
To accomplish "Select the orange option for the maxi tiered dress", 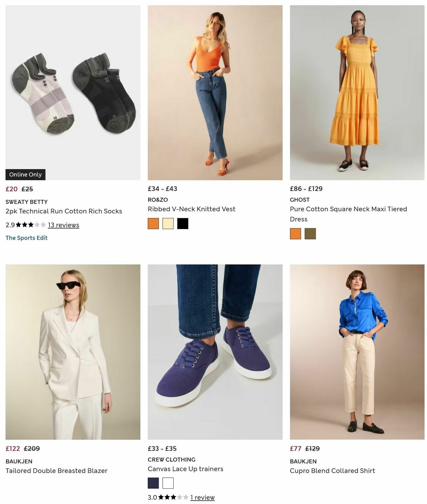I will 295,234.
